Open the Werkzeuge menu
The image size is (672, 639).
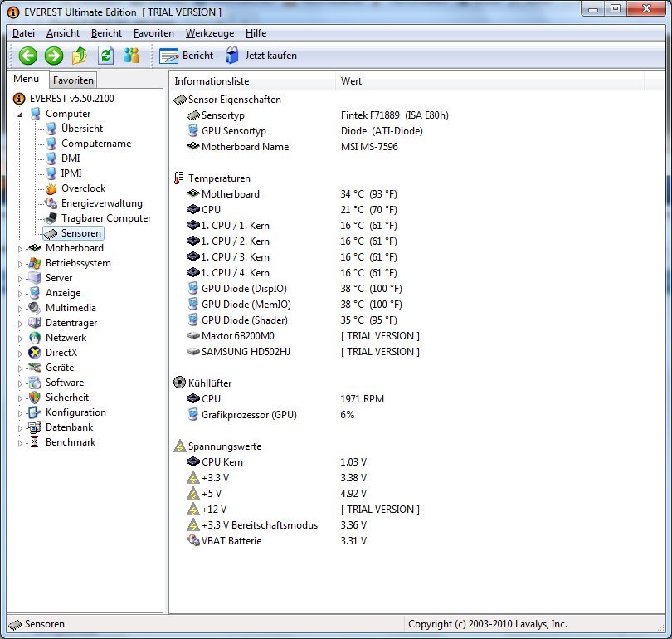(210, 33)
